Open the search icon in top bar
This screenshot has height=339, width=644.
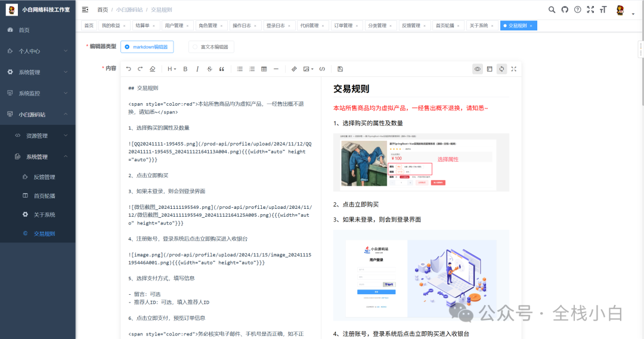(552, 10)
